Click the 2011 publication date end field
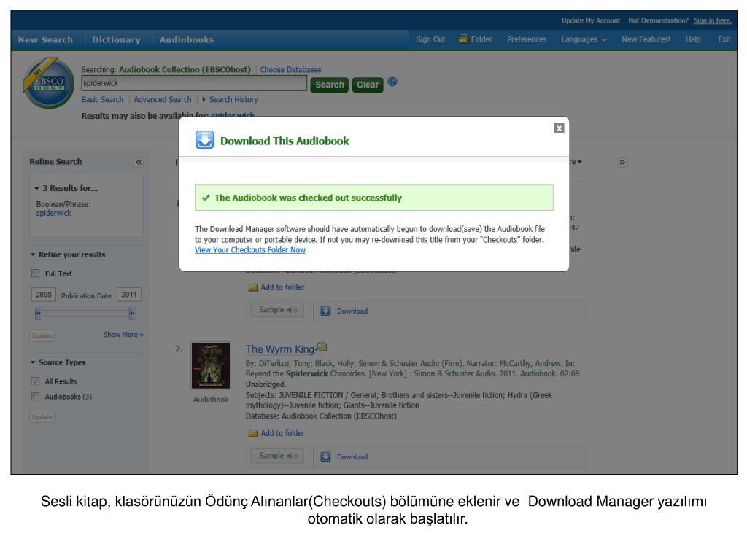This screenshot has width=747, height=560. click(129, 295)
